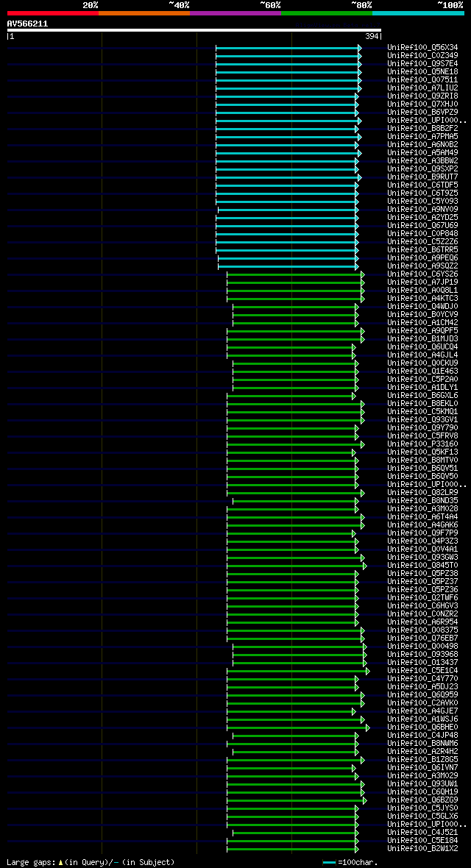Viewport: 471px width, 868px height.
Task: Select label UniRef100_Q76EB7
Action: click(422, 638)
